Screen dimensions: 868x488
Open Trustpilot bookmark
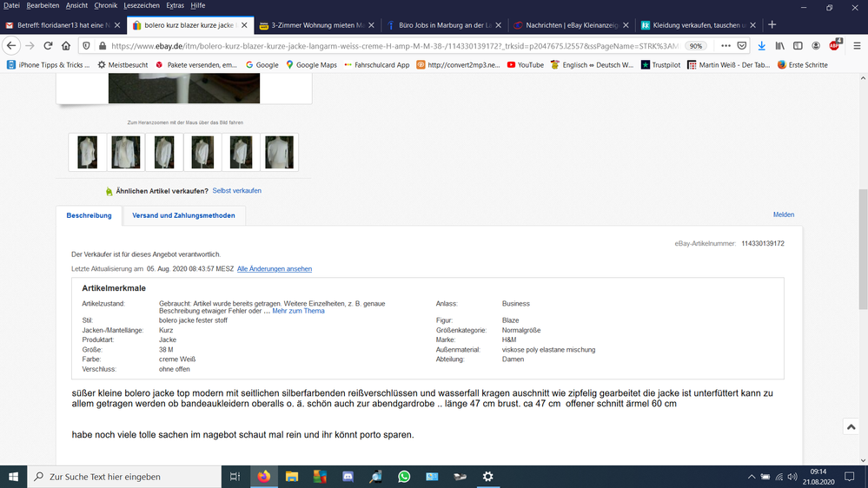[x=660, y=65]
